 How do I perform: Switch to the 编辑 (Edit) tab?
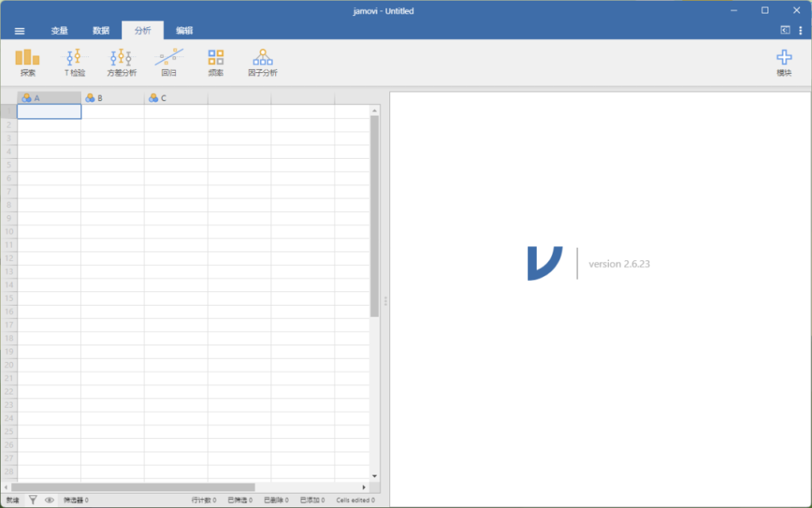pyautogui.click(x=184, y=31)
